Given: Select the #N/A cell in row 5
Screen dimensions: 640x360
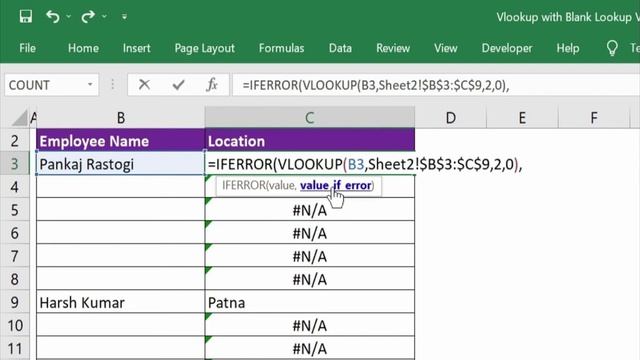Looking at the screenshot, I should tap(310, 210).
